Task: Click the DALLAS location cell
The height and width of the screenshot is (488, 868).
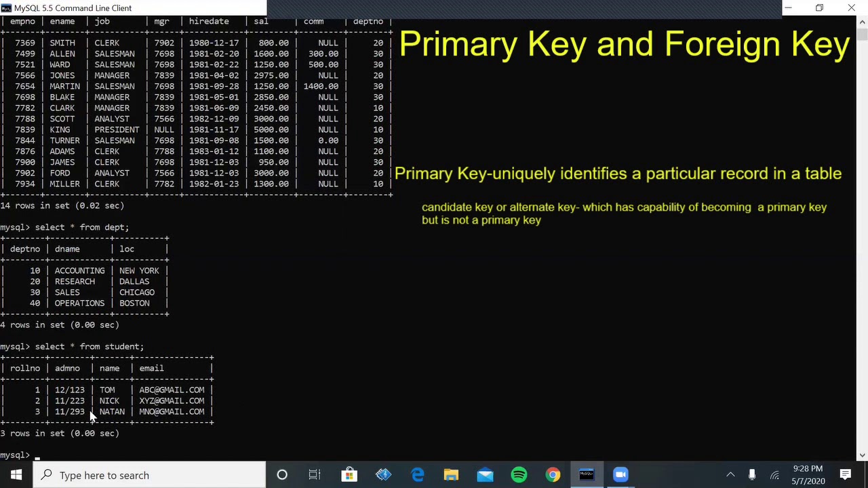Action: 134,281
